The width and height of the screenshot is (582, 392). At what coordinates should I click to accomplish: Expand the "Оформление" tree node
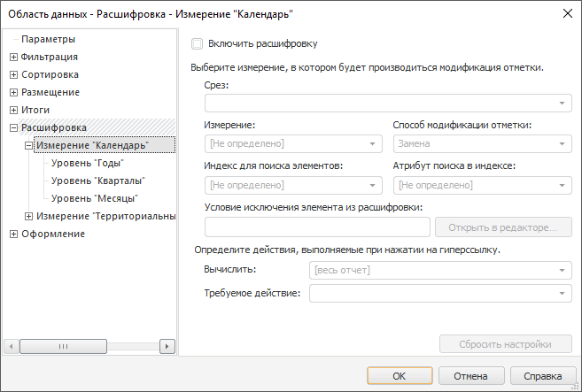coord(13,234)
